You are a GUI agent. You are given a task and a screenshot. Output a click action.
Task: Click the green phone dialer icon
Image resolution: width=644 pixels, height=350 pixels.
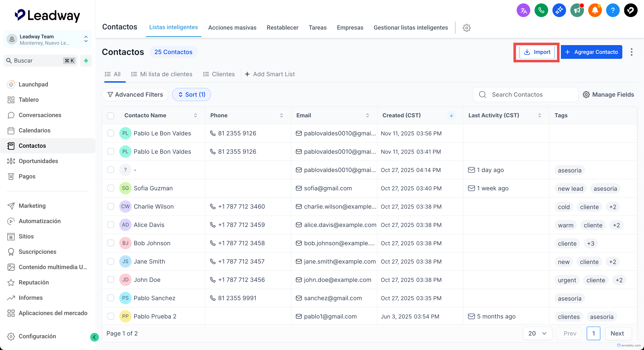[541, 10]
